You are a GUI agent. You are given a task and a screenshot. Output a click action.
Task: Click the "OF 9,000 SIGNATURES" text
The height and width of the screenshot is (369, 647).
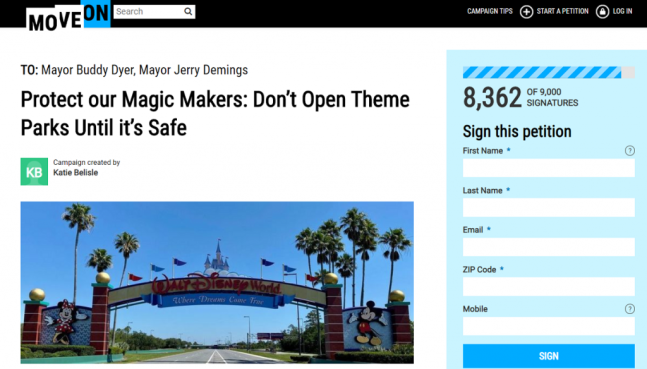point(552,97)
